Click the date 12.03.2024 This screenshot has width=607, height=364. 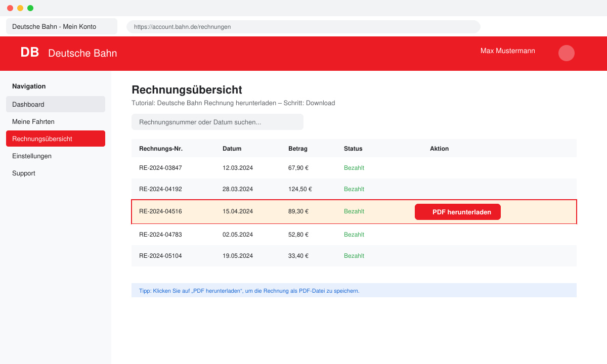coord(238,168)
